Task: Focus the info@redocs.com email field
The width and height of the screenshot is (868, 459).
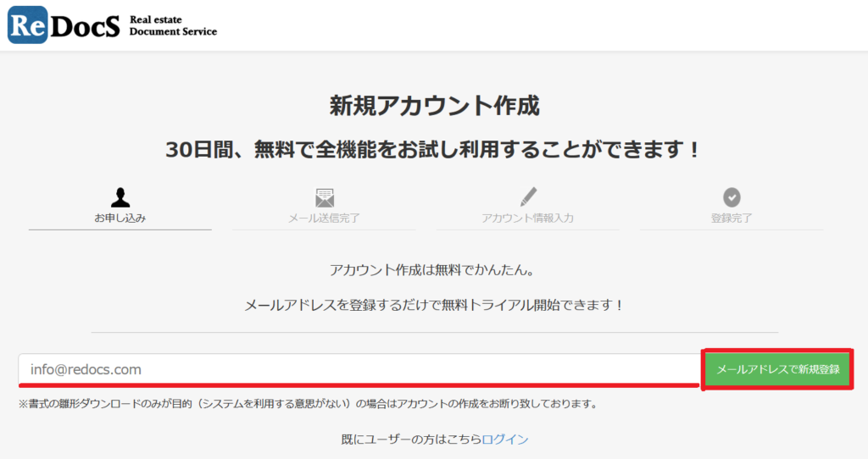Action: tap(359, 369)
